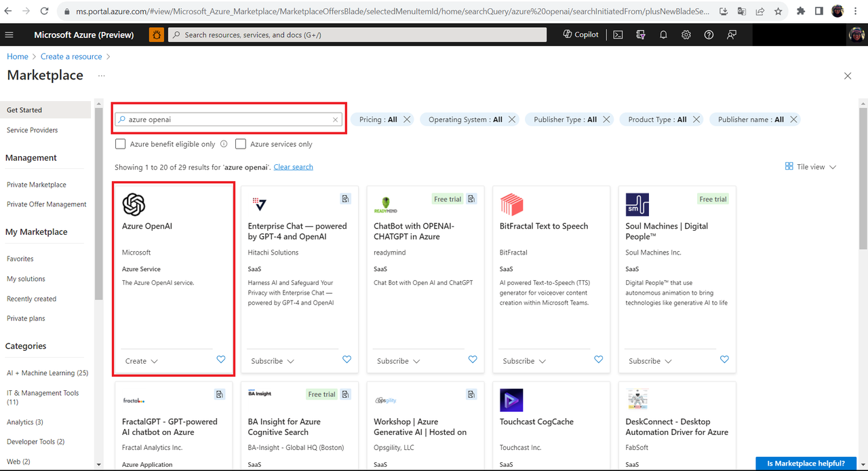The width and height of the screenshot is (868, 471).
Task: Favorite the Enterprise Chat offer
Action: click(x=347, y=360)
